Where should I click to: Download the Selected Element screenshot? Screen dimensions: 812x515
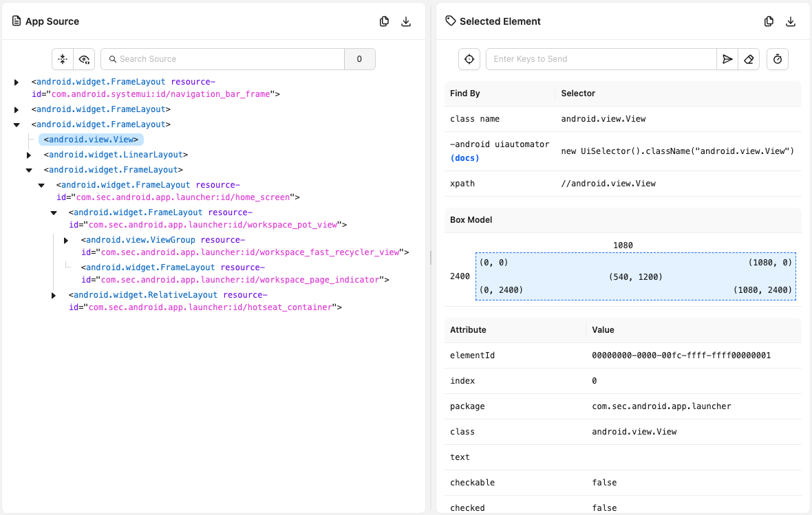point(791,21)
